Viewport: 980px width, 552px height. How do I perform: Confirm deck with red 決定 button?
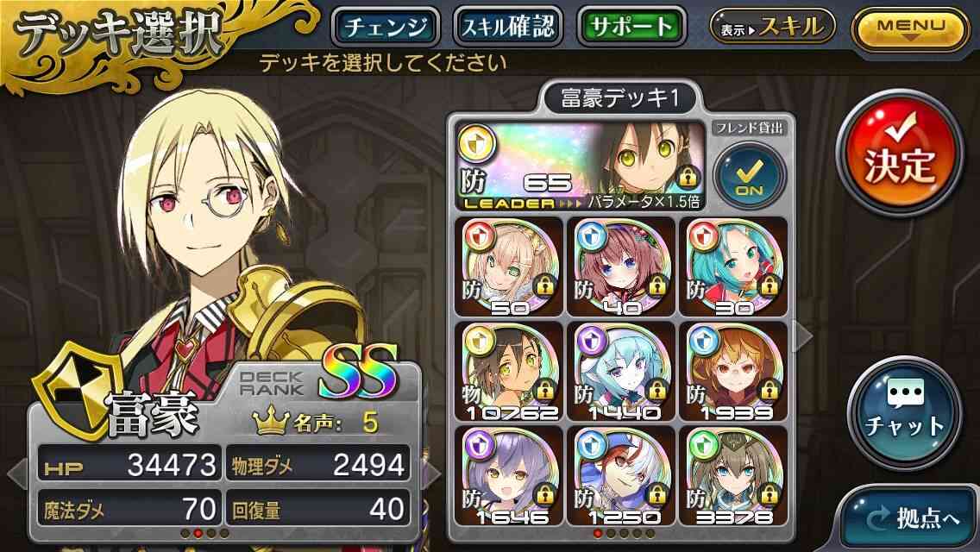coord(900,154)
